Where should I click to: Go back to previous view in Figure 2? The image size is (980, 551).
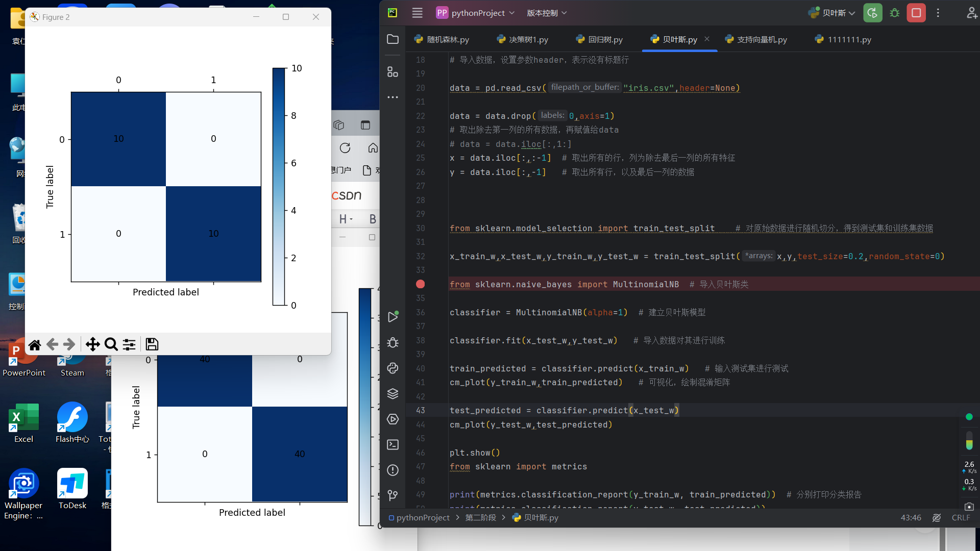click(x=52, y=345)
